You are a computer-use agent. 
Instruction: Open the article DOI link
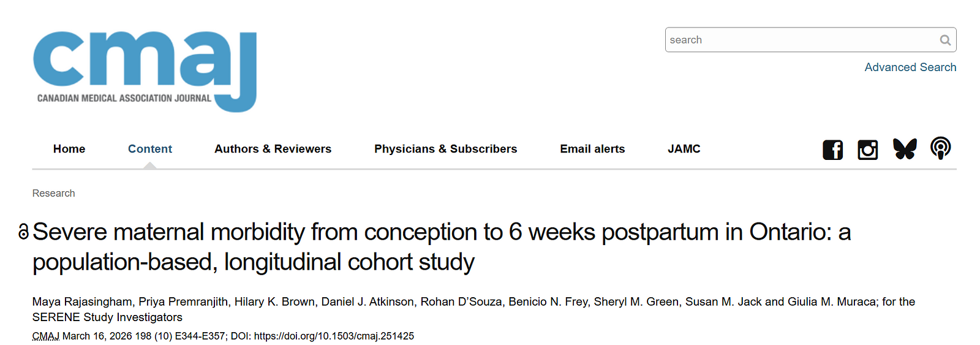coord(334,336)
